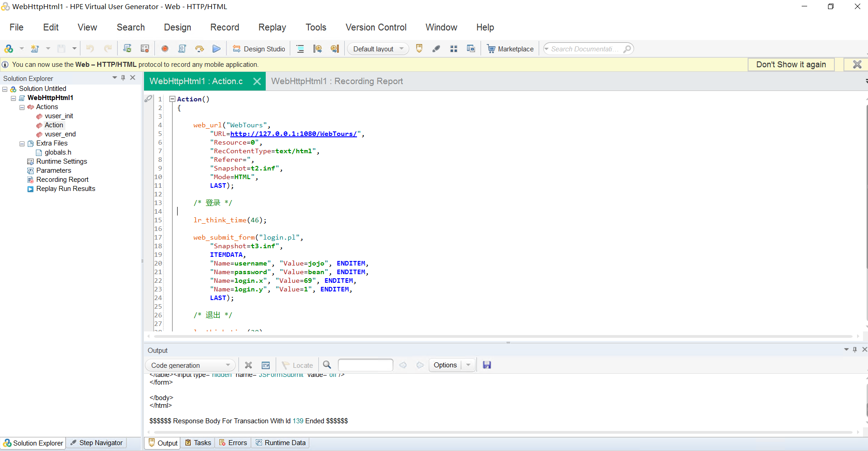Open Design Studio
Image resolution: width=868 pixels, height=451 pixels.
click(259, 49)
